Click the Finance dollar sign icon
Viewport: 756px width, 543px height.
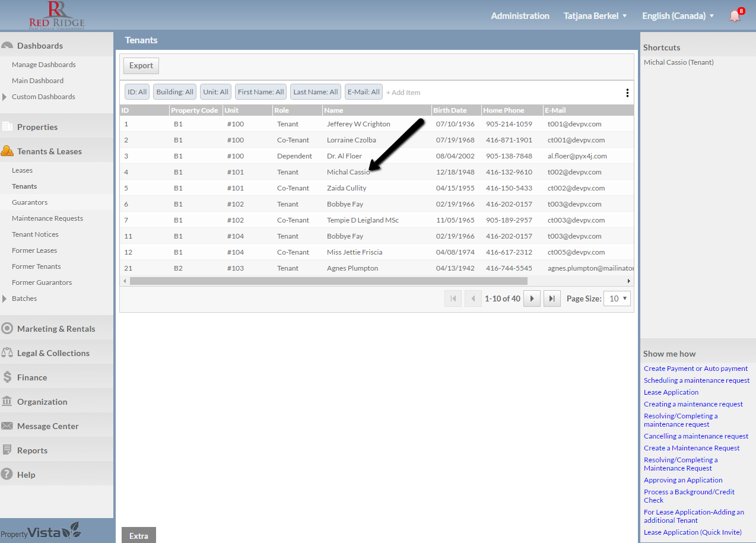pos(7,377)
